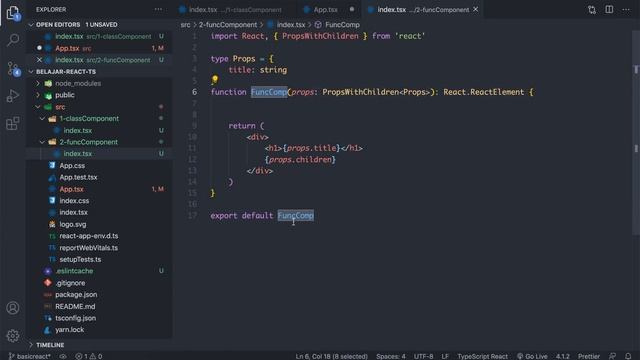The image size is (640, 360).
Task: Click src in the breadcrumb
Action: 185,25
